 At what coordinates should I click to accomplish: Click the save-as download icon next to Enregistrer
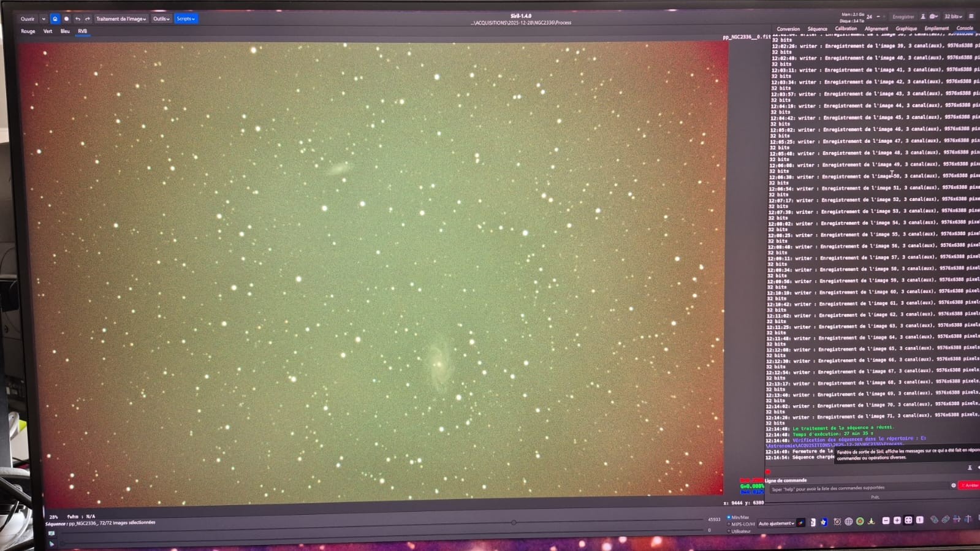coord(923,17)
